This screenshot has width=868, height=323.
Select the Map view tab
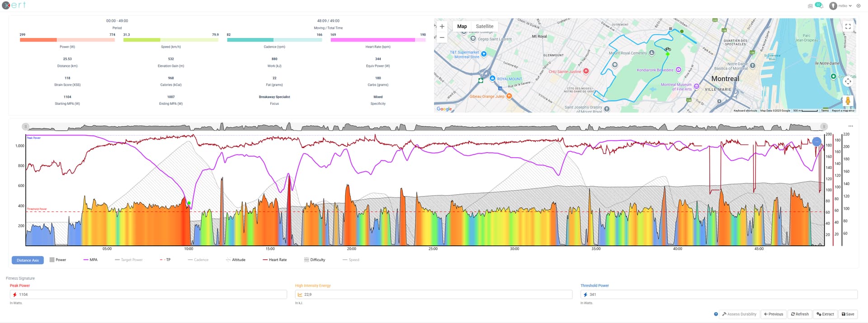[462, 27]
